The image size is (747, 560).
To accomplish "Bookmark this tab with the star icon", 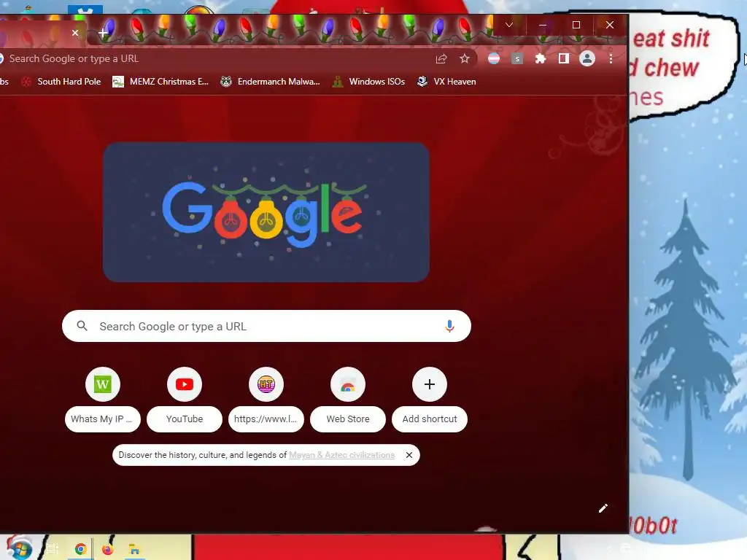I will click(x=465, y=58).
